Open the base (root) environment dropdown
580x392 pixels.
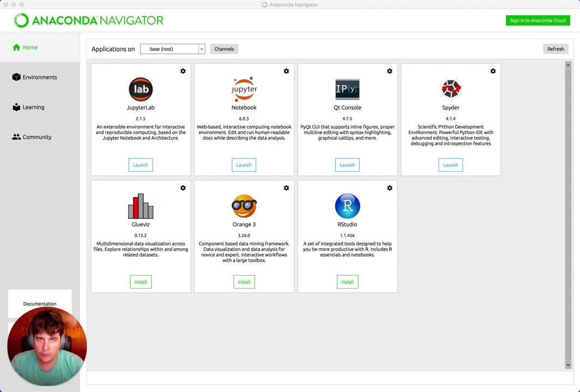(172, 49)
